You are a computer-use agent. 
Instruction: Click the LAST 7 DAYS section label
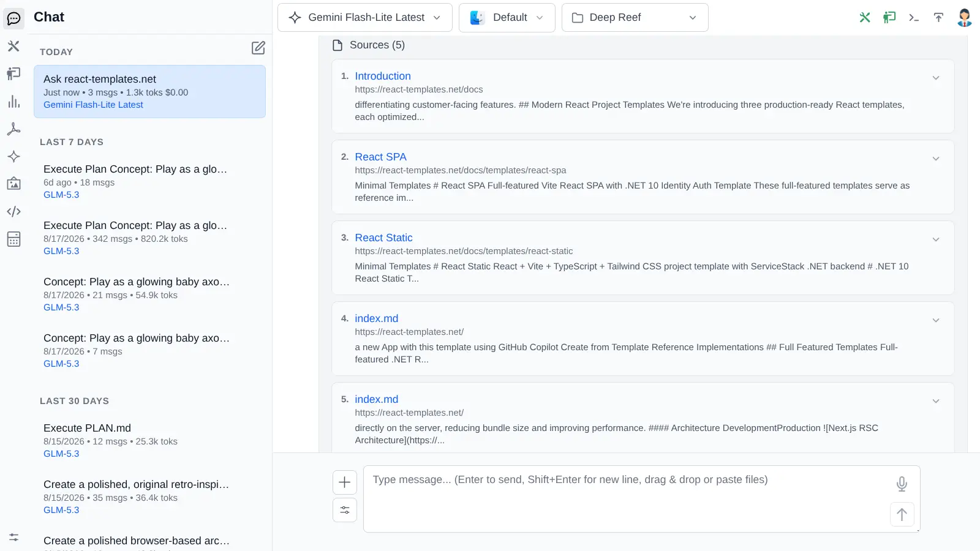[x=72, y=142]
